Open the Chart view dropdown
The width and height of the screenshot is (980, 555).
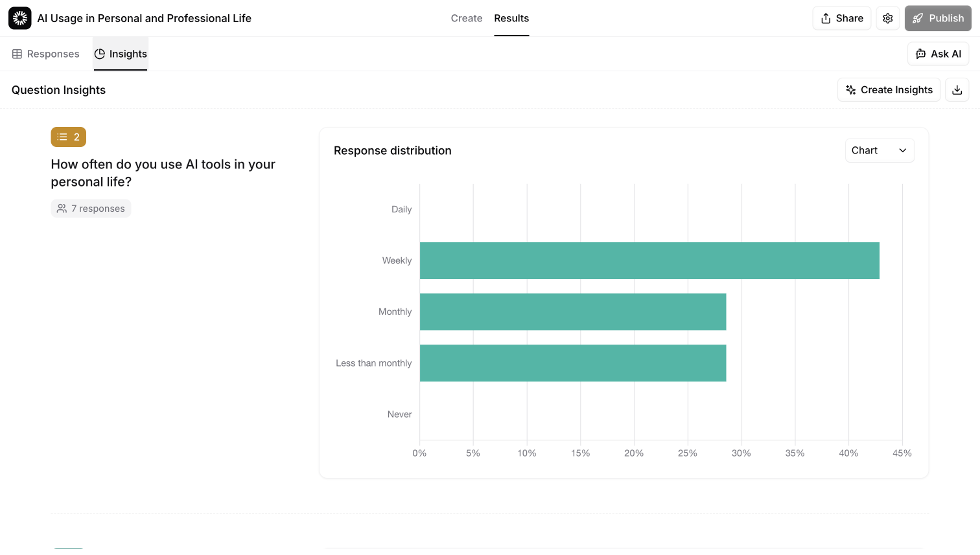pos(880,150)
